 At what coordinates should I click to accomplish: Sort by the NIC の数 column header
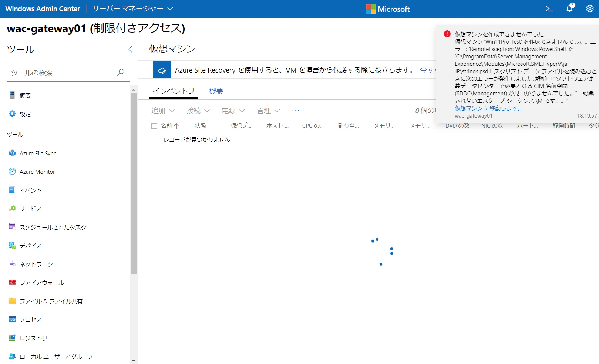[x=492, y=126]
